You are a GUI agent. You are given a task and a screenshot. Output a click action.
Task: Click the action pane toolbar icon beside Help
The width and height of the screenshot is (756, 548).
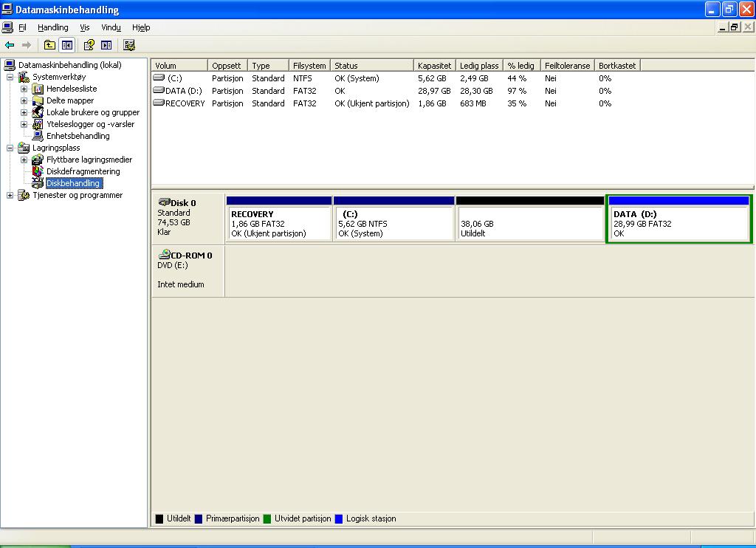pyautogui.click(x=106, y=45)
